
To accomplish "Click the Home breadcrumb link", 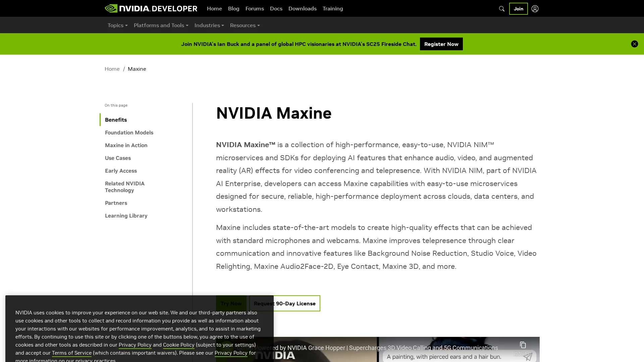I will [x=112, y=69].
